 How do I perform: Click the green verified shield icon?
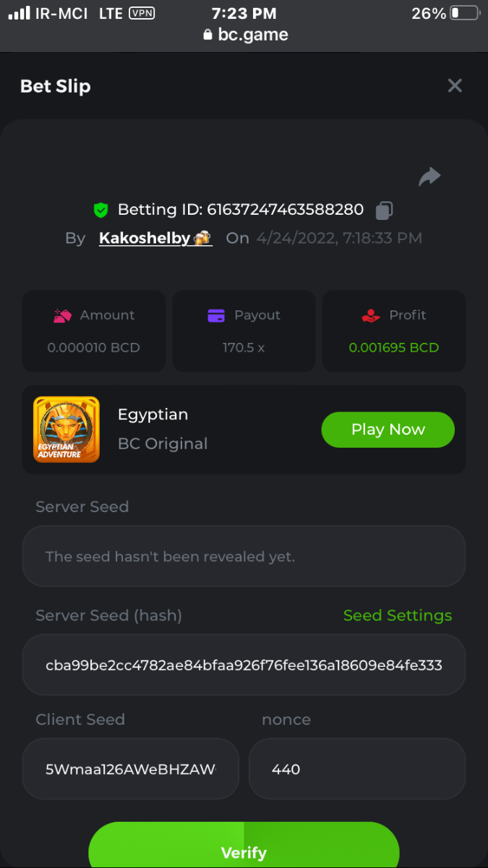[100, 210]
